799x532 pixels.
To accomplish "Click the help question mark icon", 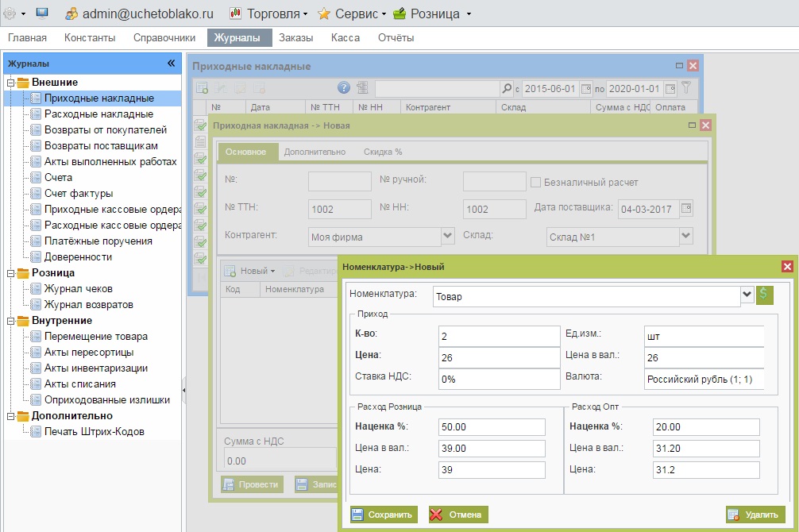I will [344, 87].
